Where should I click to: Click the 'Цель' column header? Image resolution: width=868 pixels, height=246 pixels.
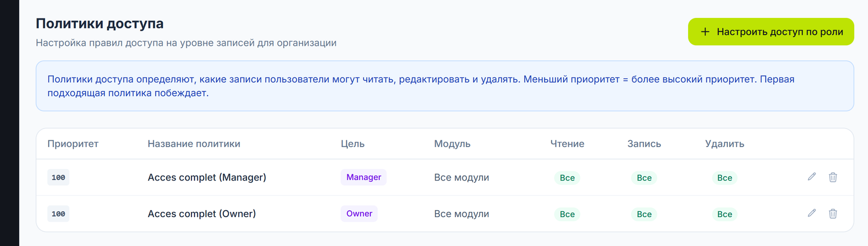[x=352, y=144]
